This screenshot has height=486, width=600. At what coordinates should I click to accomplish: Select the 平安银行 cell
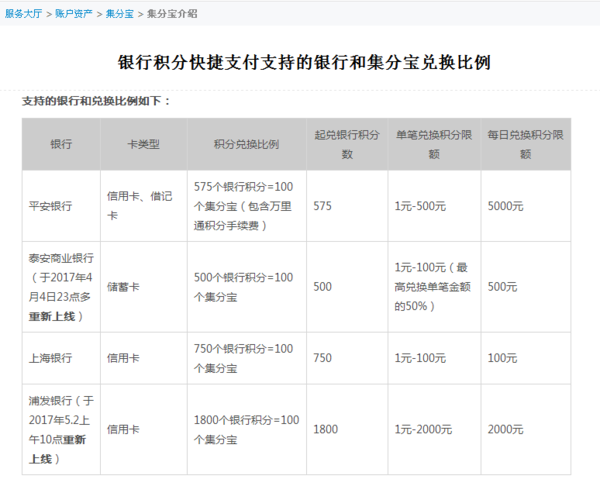pyautogui.click(x=61, y=206)
